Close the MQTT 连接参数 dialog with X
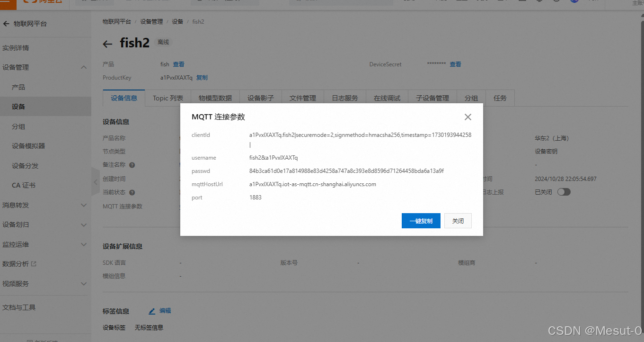This screenshot has height=342, width=644. pos(468,117)
